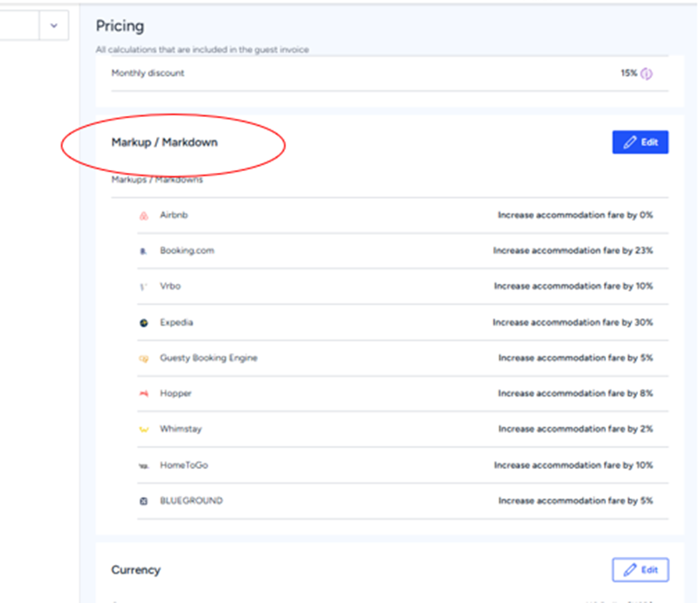Click BLUEGROUND's 5% fare increase value

[x=576, y=501]
